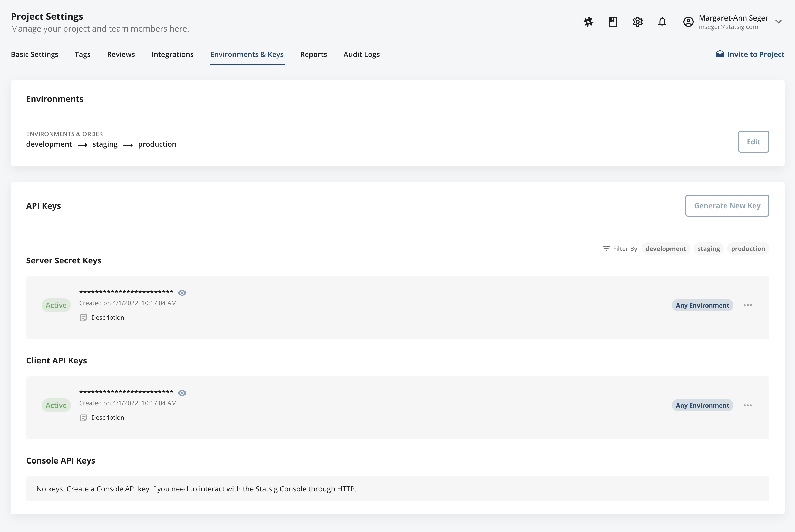Click the description note icon under Server Secret key
The width and height of the screenshot is (795, 532).
point(83,318)
